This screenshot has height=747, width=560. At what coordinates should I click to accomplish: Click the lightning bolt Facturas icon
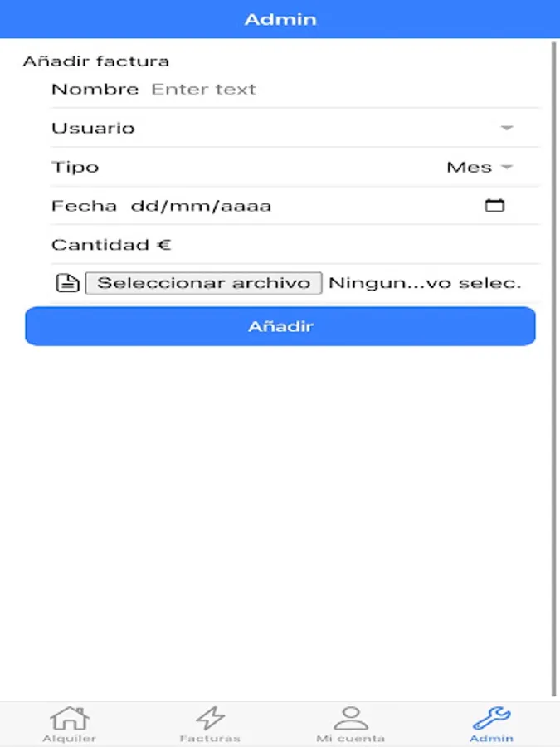210,717
